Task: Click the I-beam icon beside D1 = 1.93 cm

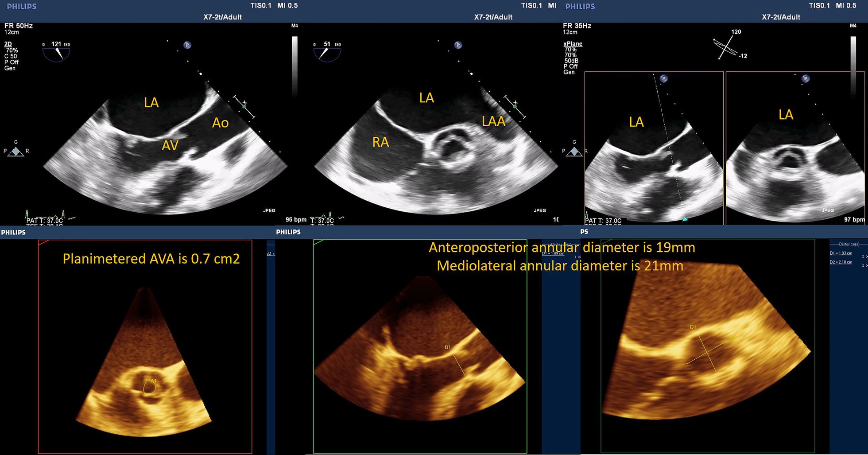Action: click(863, 257)
